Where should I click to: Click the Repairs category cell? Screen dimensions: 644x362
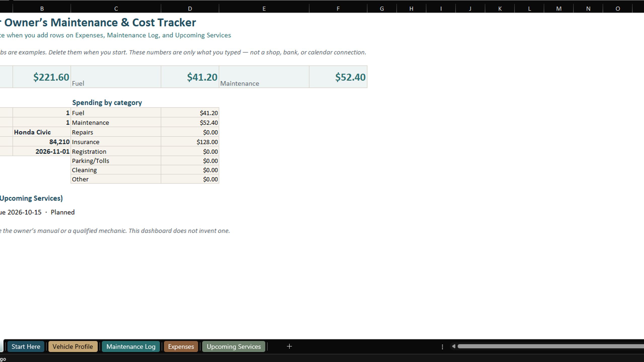116,132
